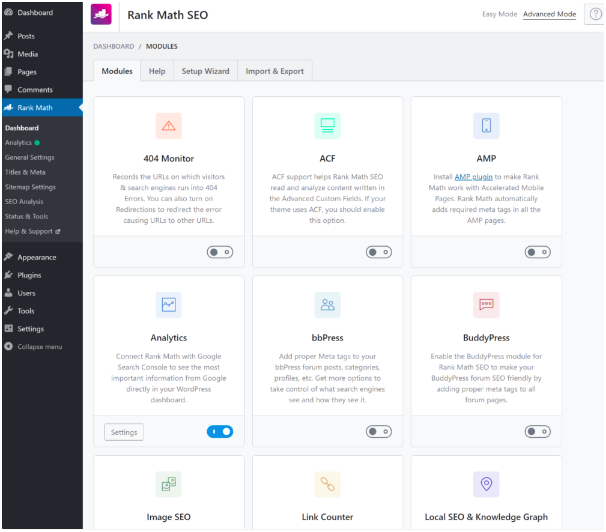Click the Link Counter title text
Image resolution: width=606 pixels, height=532 pixels.
pyautogui.click(x=327, y=517)
